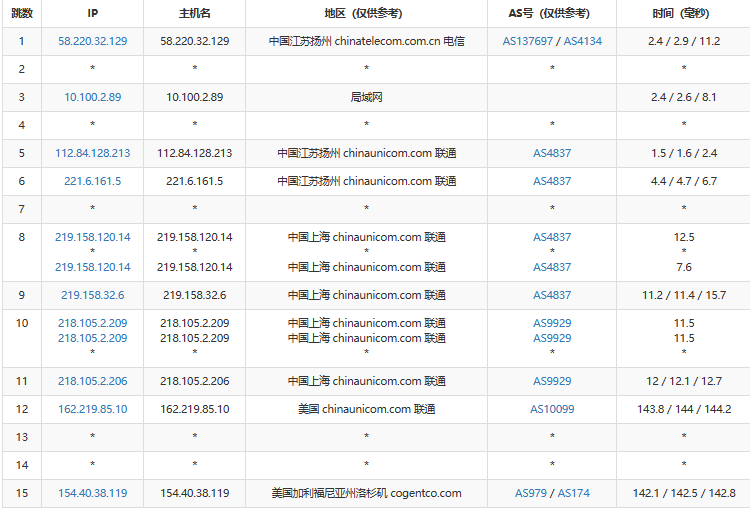Select the 中国江苏扬州 chinatelecom.com.cn 电信 region cell
The height and width of the screenshot is (512, 750).
pyautogui.click(x=366, y=41)
